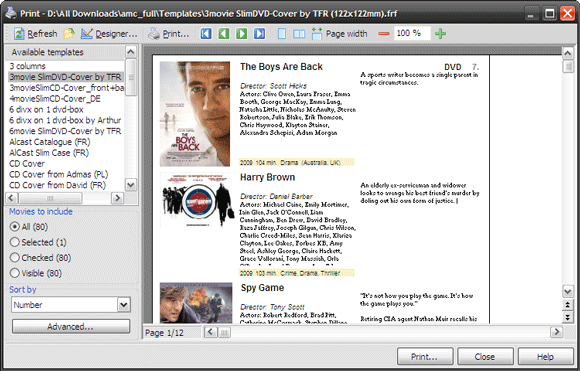Select the All (80) radio button
Screen dimensions: 580x371
(29, 226)
